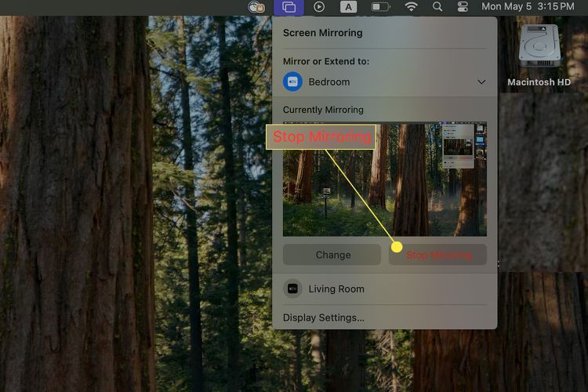Click the Currently Mirroring preview thumbnail

tap(384, 179)
